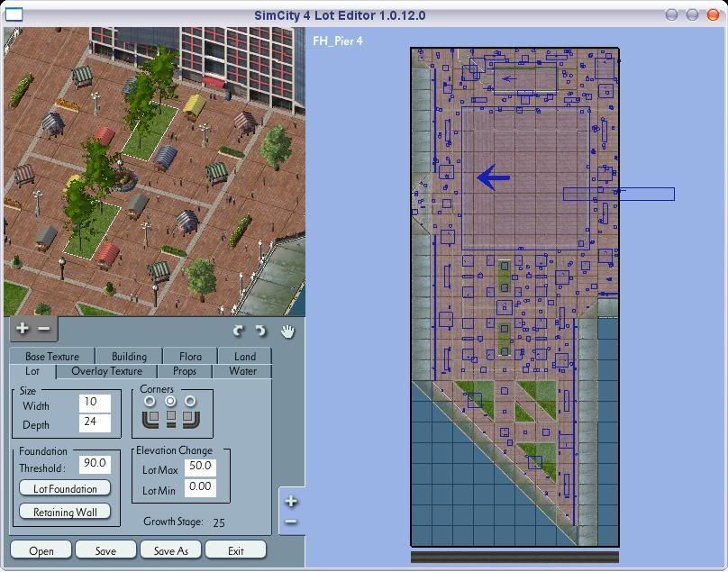Edit the Lot Min elevation field
Screen dimensions: 728x572
click(x=200, y=487)
